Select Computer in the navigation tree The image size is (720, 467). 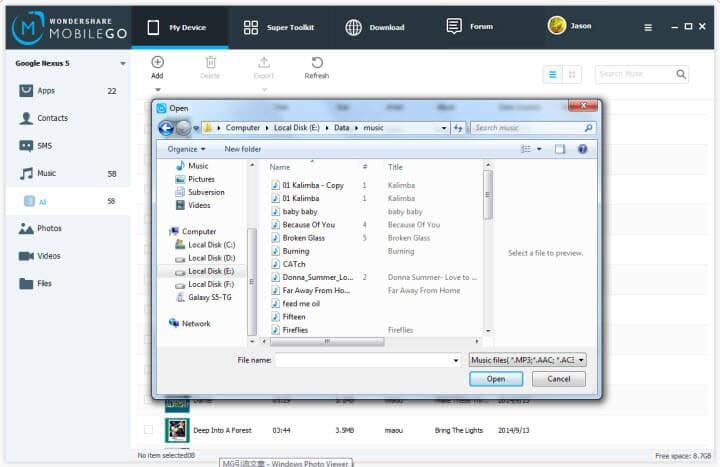click(193, 231)
